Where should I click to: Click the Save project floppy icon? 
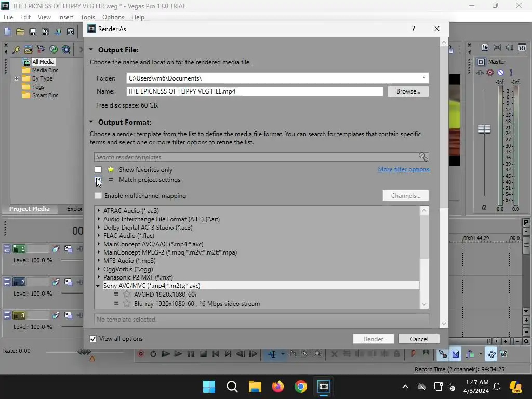(33, 32)
